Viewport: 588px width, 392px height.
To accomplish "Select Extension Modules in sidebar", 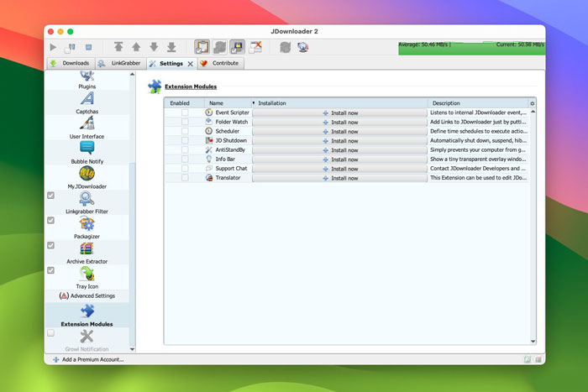I will pos(87,315).
